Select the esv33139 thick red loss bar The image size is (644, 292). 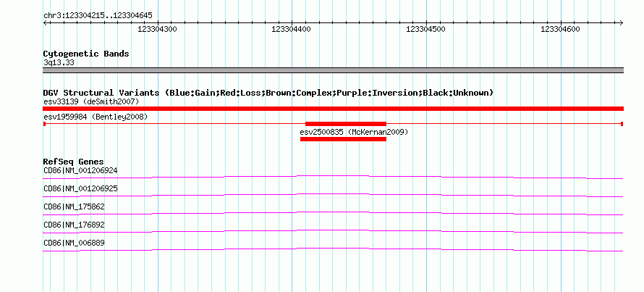point(333,109)
